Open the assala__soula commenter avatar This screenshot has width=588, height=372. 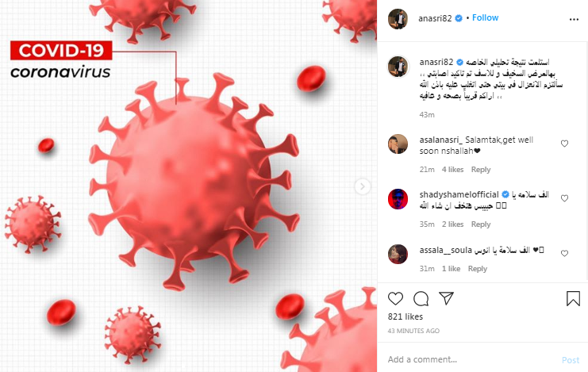[x=398, y=254]
